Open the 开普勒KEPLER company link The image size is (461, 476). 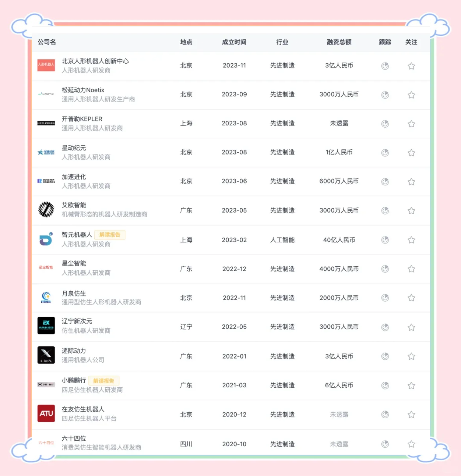pyautogui.click(x=82, y=119)
